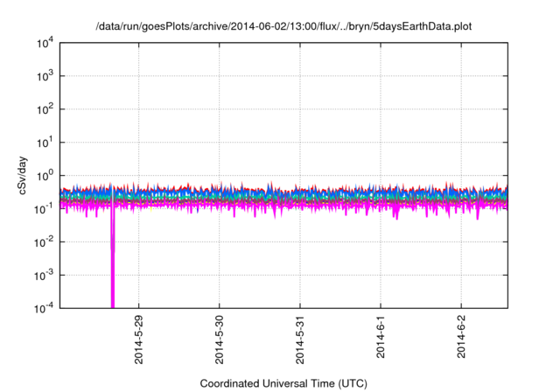Click the 10^4 y-axis tick label
This screenshot has width=560, height=392.
45,43
